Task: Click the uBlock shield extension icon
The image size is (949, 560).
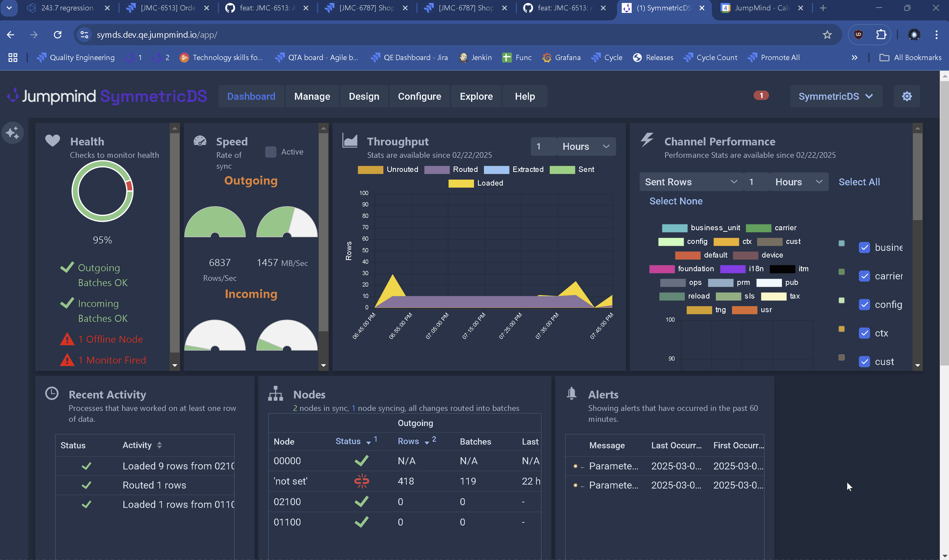Action: [858, 35]
